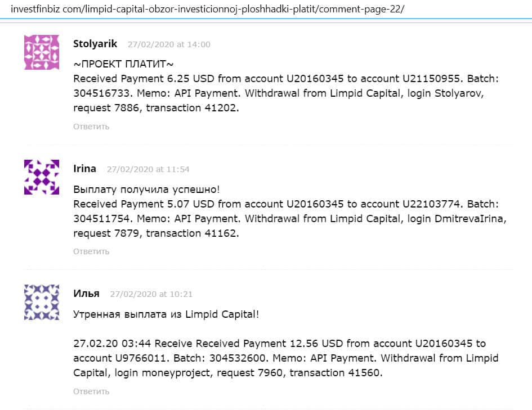The image size is (532, 410).
Task: Click the investfinbiz page URL text
Action: coord(208,10)
